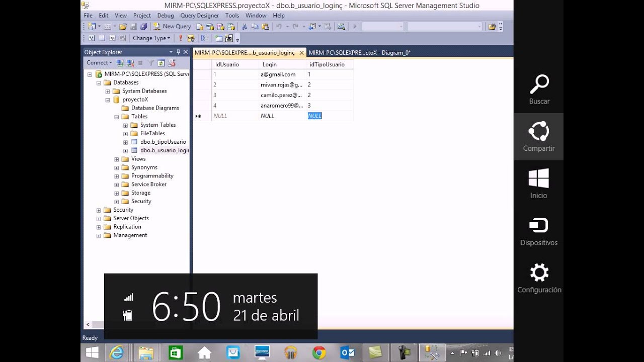Open the Edit menu

pos(104,16)
